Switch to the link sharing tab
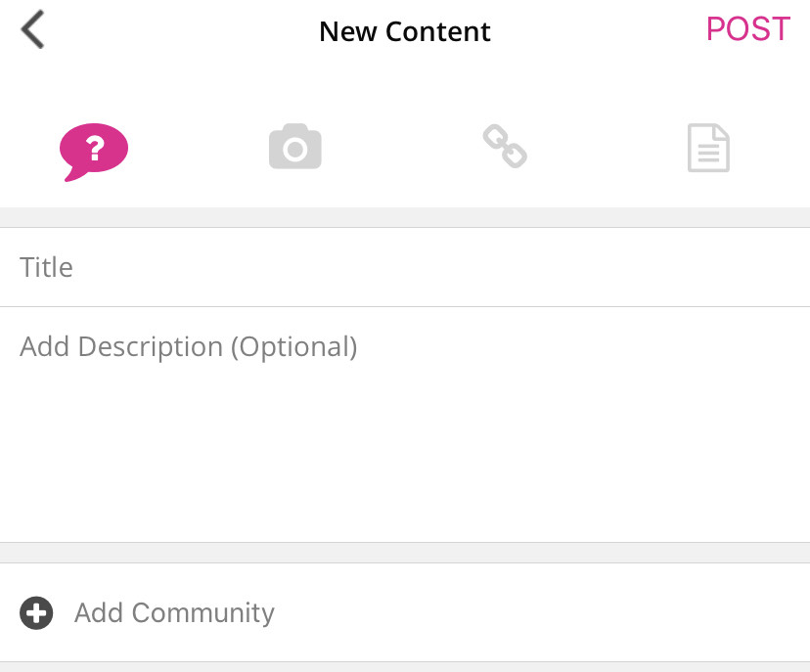Image resolution: width=810 pixels, height=672 pixels. [505, 147]
